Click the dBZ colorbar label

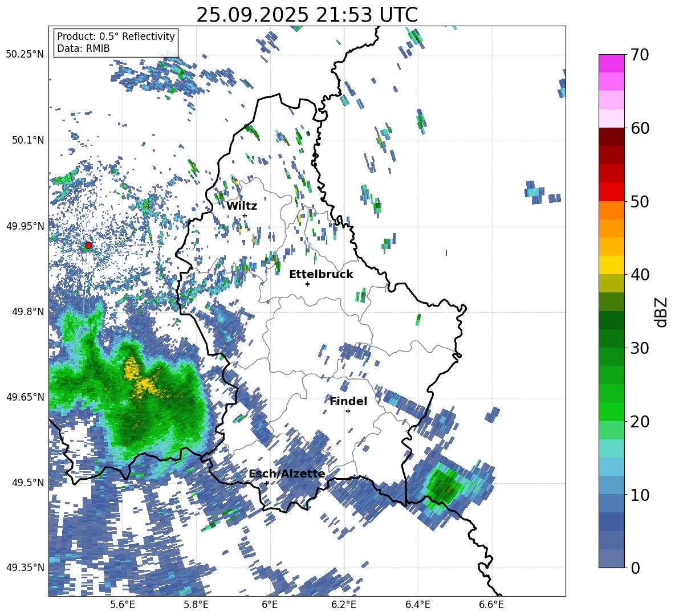point(661,312)
